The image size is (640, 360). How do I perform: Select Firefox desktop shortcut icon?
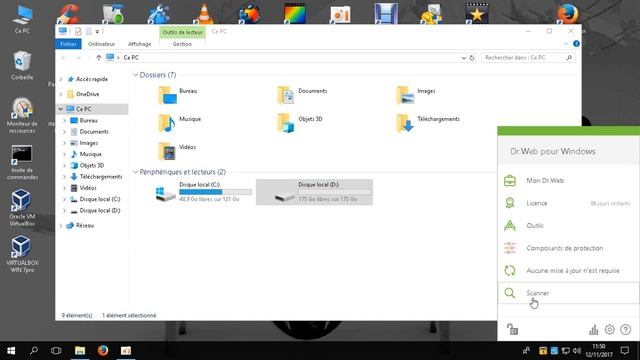(568, 13)
